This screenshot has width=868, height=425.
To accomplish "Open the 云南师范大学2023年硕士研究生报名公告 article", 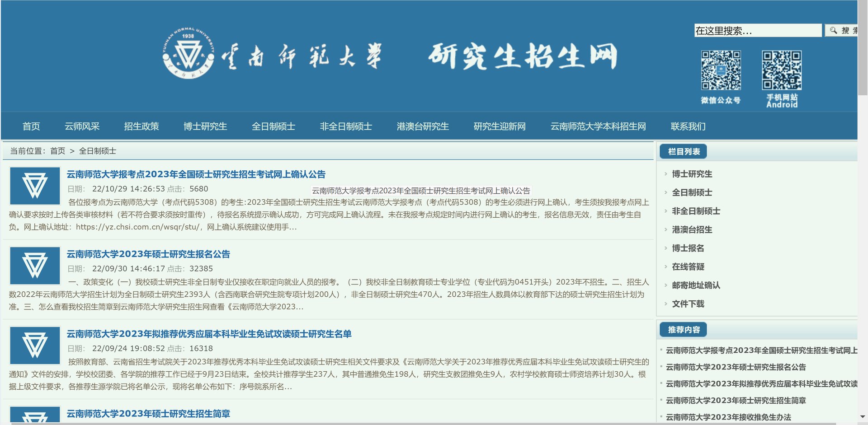I will 148,254.
